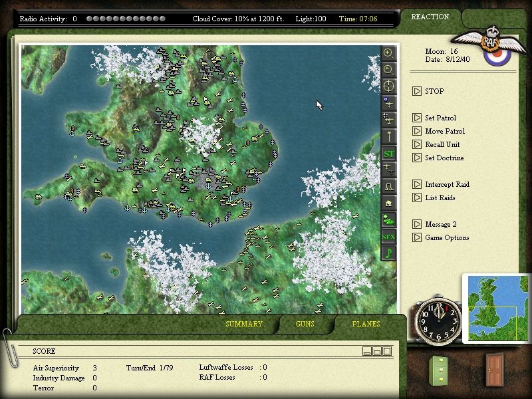Toggle the weather cloud display button
The width and height of the screenshot is (532, 399).
click(389, 219)
